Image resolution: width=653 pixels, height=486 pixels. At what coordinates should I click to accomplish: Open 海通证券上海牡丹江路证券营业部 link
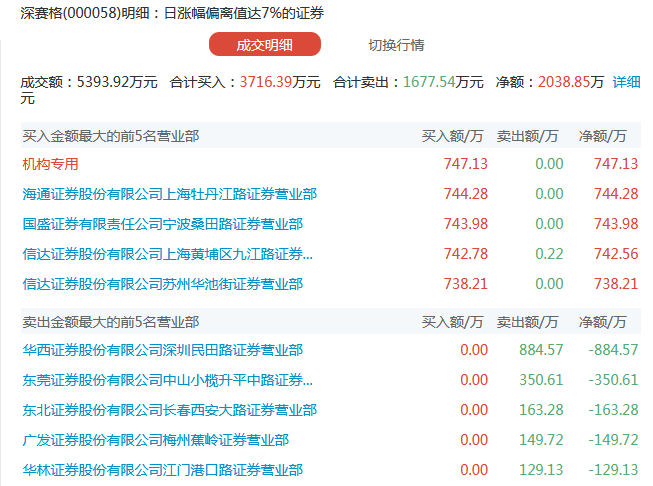click(169, 194)
